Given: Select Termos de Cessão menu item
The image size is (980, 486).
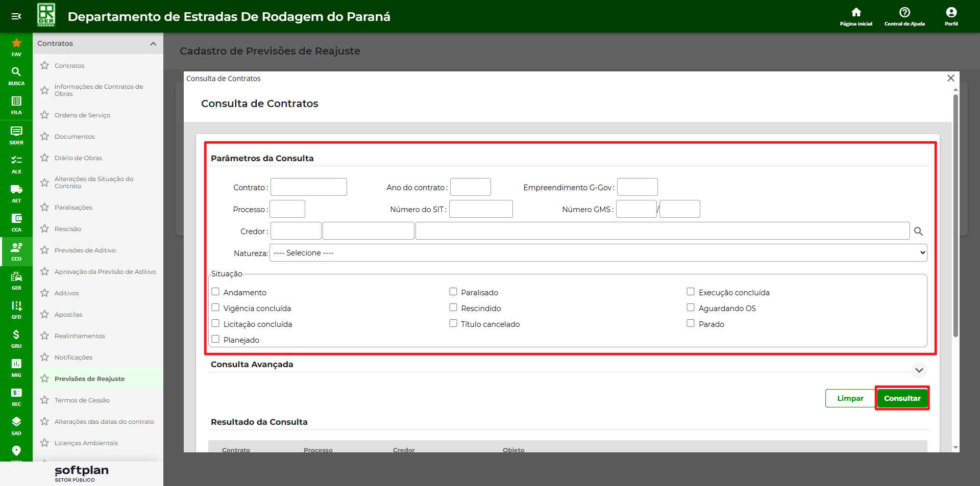Looking at the screenshot, I should [82, 400].
